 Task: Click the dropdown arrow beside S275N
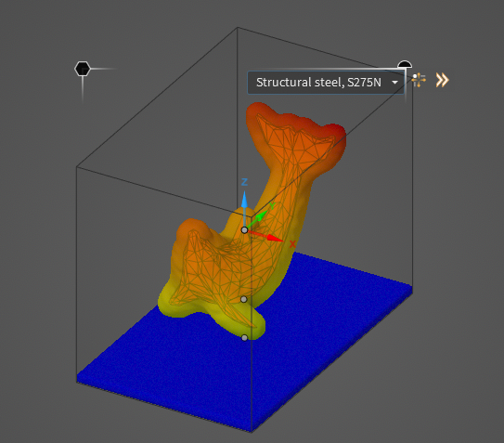394,83
